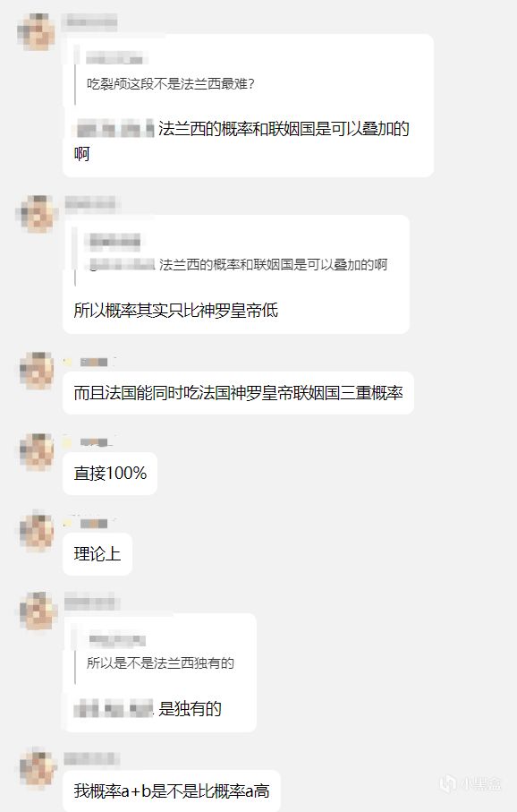This screenshot has height=812, width=517.
Task: Open quoted message 吃裂颅这段不是法兰西最难?
Action: [x=170, y=83]
